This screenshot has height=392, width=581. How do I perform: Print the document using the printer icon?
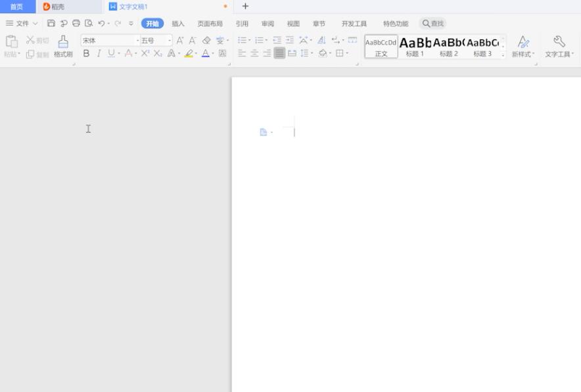pos(76,24)
